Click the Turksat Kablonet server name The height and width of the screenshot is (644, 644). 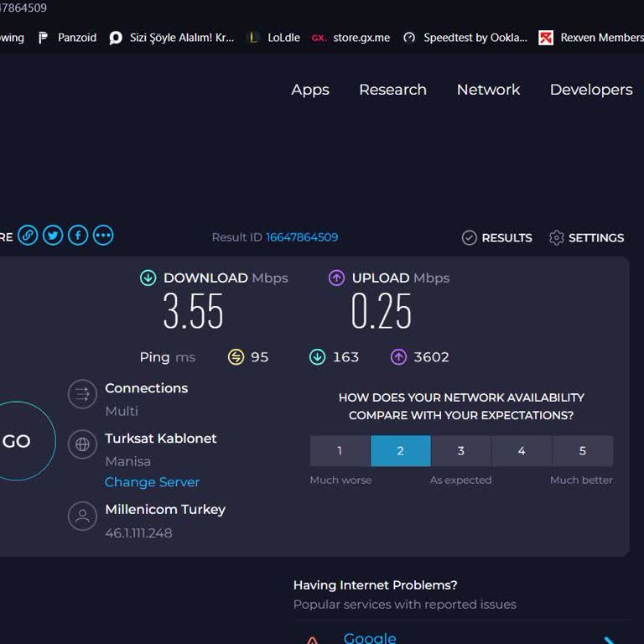[161, 439]
